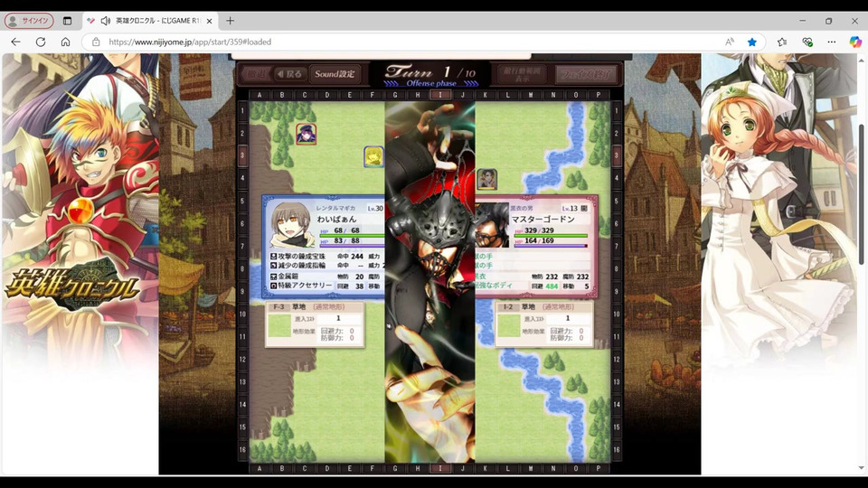Click the P column header above the map
The image size is (868, 488).
point(599,95)
